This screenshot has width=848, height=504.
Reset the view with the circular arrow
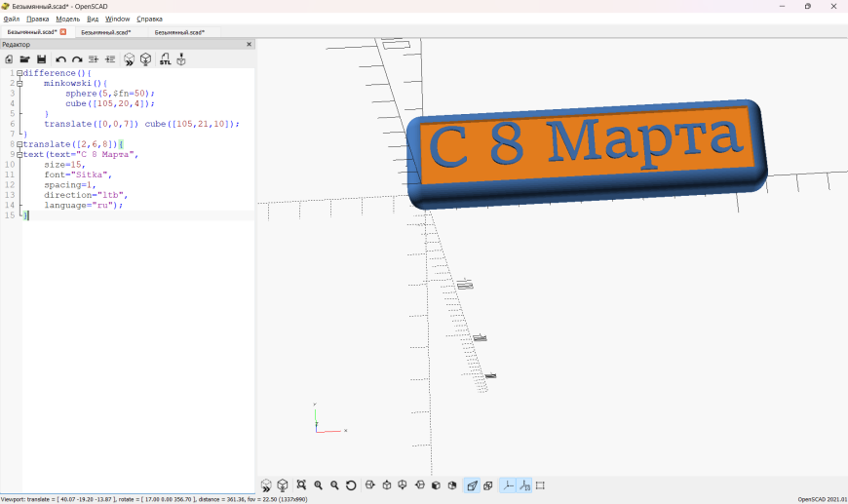[x=351, y=485]
